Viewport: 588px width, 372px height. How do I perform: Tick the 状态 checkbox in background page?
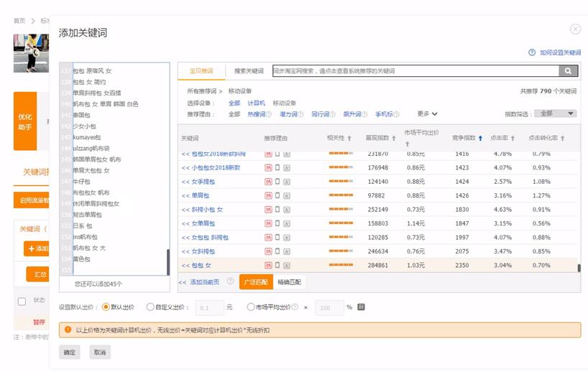22,301
